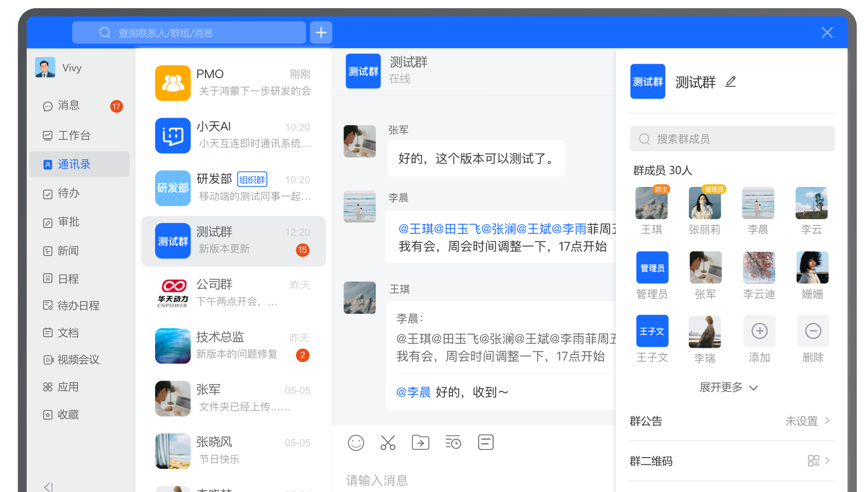Collapse the sidebar with the arrow icon
The height and width of the screenshot is (492, 868).
click(x=48, y=487)
